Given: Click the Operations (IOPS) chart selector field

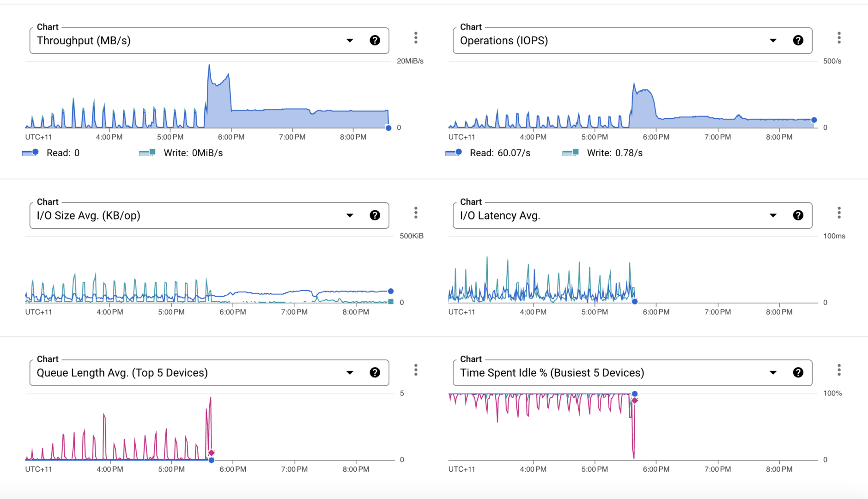Looking at the screenshot, I should click(x=632, y=41).
